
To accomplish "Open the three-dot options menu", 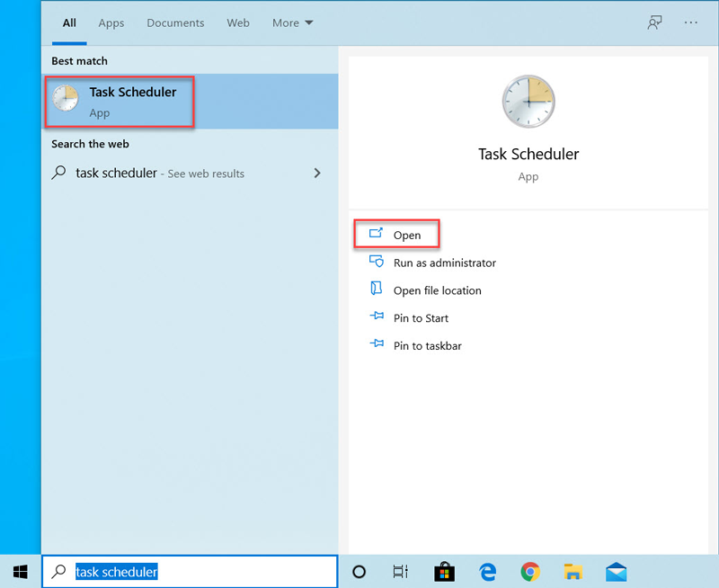I will (x=690, y=22).
